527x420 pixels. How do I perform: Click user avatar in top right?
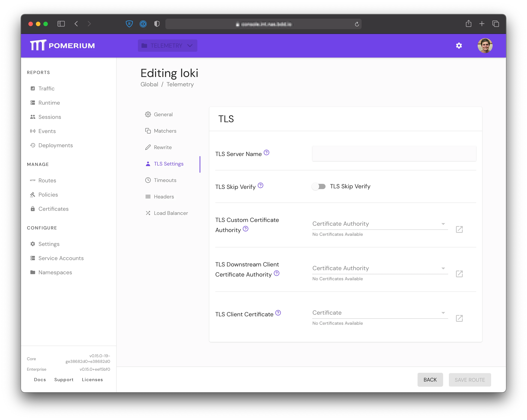point(486,46)
